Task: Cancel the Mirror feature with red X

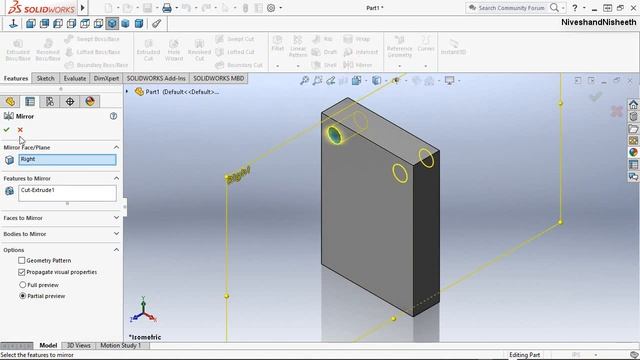Action: click(20, 130)
